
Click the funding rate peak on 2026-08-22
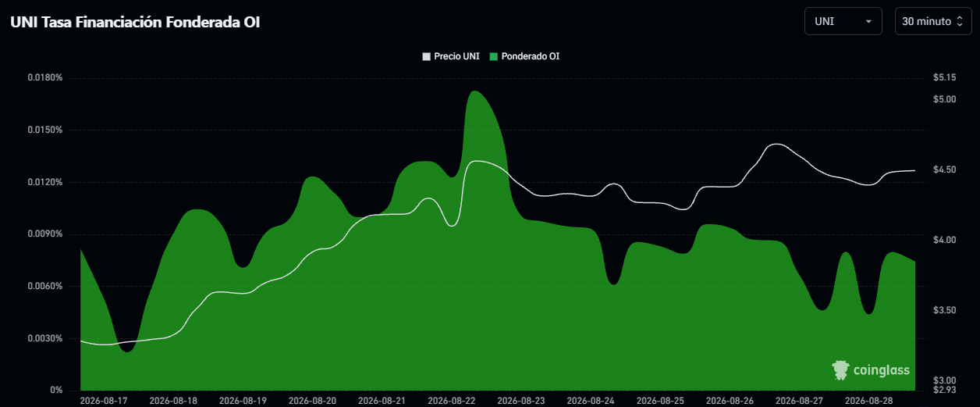point(475,91)
